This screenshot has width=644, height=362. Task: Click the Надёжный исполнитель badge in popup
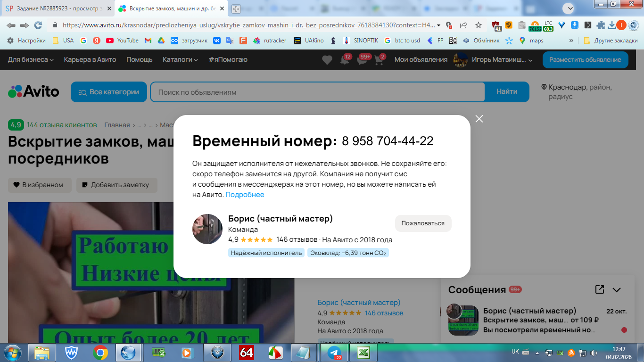point(266,253)
